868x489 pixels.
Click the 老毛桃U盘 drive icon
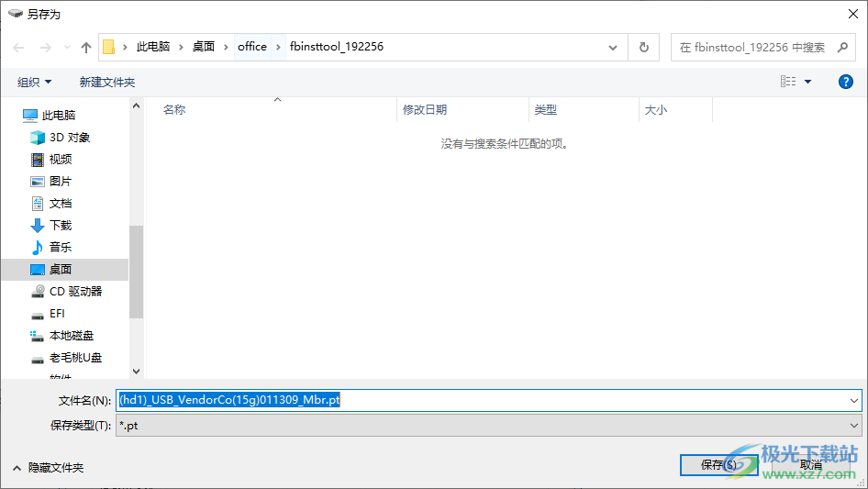coord(37,360)
